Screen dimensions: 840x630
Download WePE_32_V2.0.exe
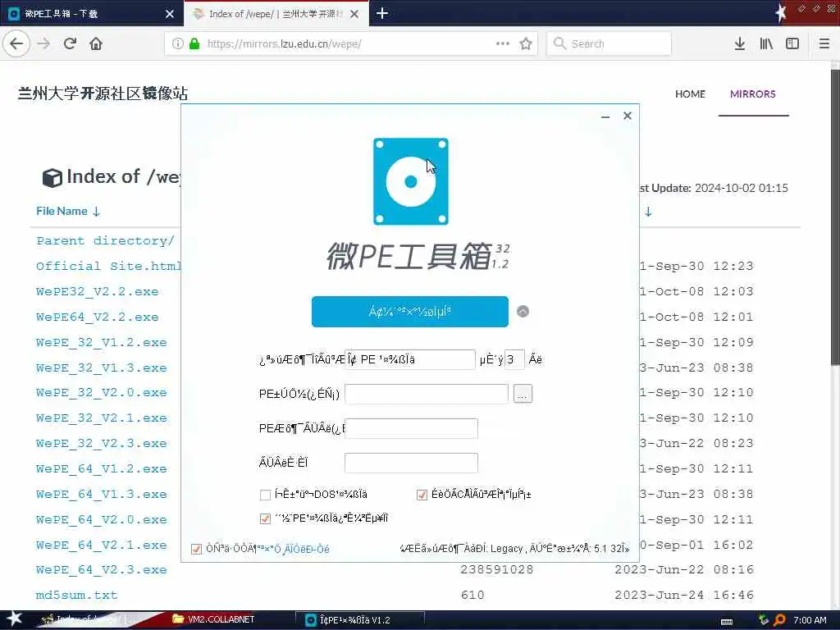pyautogui.click(x=101, y=392)
